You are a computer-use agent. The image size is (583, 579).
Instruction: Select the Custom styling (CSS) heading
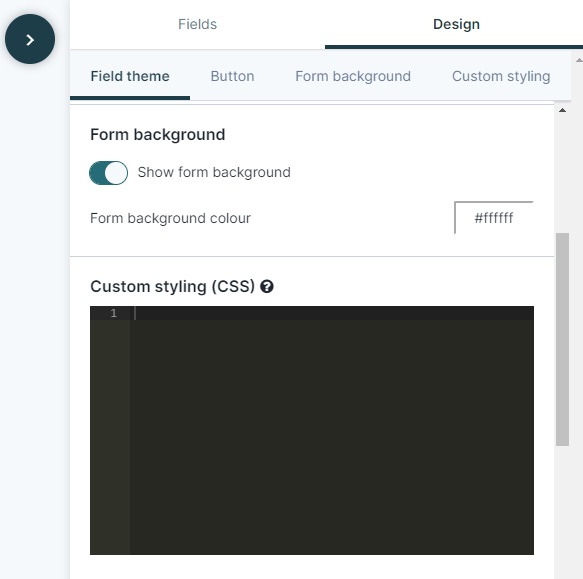tap(173, 287)
